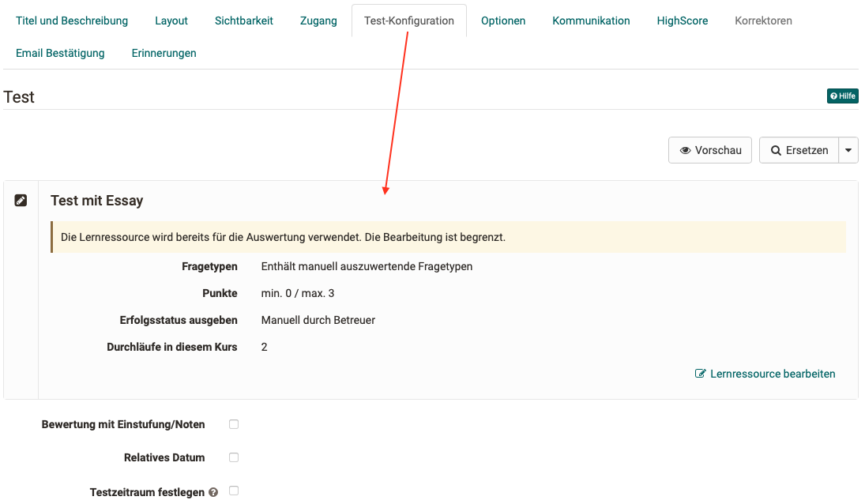The image size is (865, 504).
Task: Check the Relatives Datum checkbox
Action: pos(233,457)
